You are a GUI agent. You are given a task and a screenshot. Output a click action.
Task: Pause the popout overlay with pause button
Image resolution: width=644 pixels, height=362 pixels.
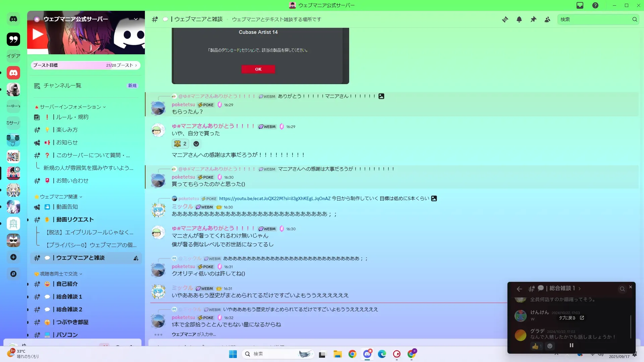(572, 346)
